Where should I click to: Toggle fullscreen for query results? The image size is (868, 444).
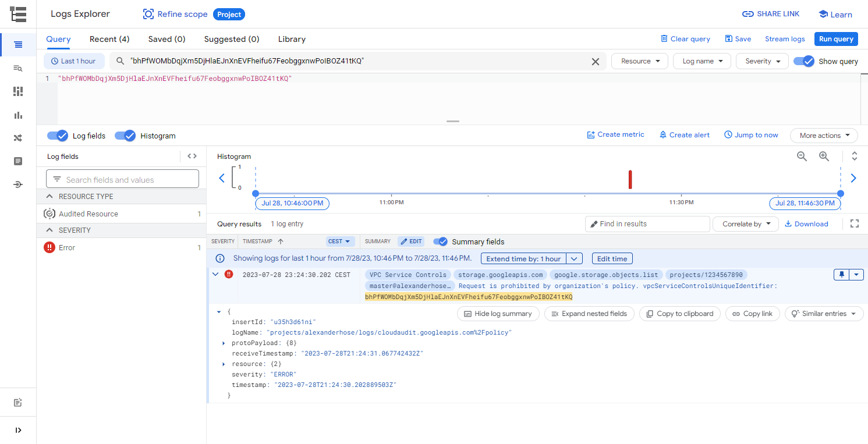[x=855, y=223]
